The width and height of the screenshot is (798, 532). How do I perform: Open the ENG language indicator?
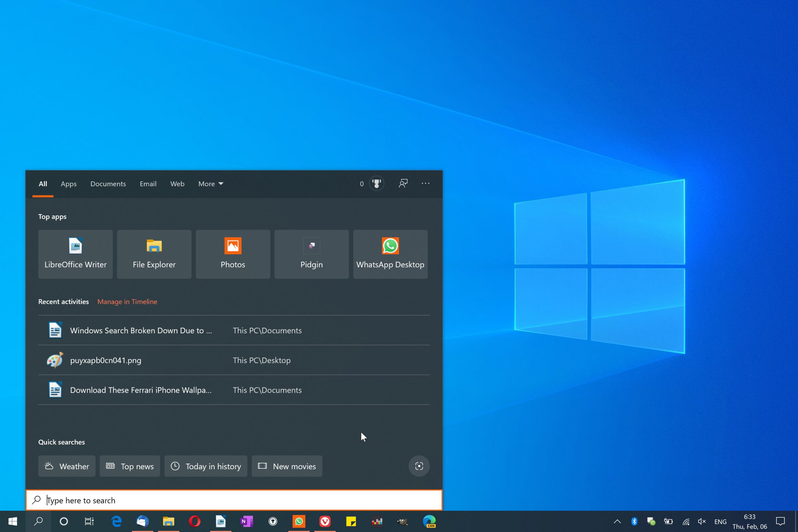(x=720, y=522)
